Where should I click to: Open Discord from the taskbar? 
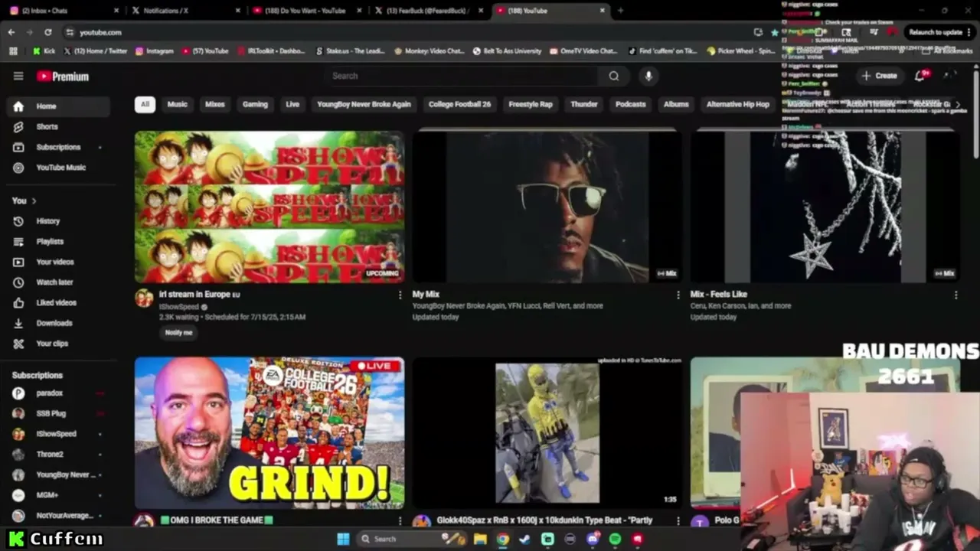click(593, 539)
